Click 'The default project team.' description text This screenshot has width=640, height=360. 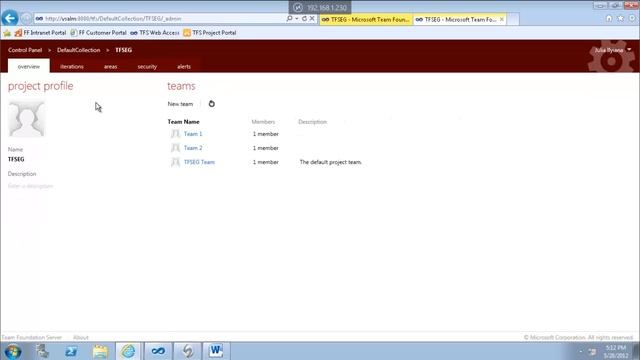click(331, 162)
